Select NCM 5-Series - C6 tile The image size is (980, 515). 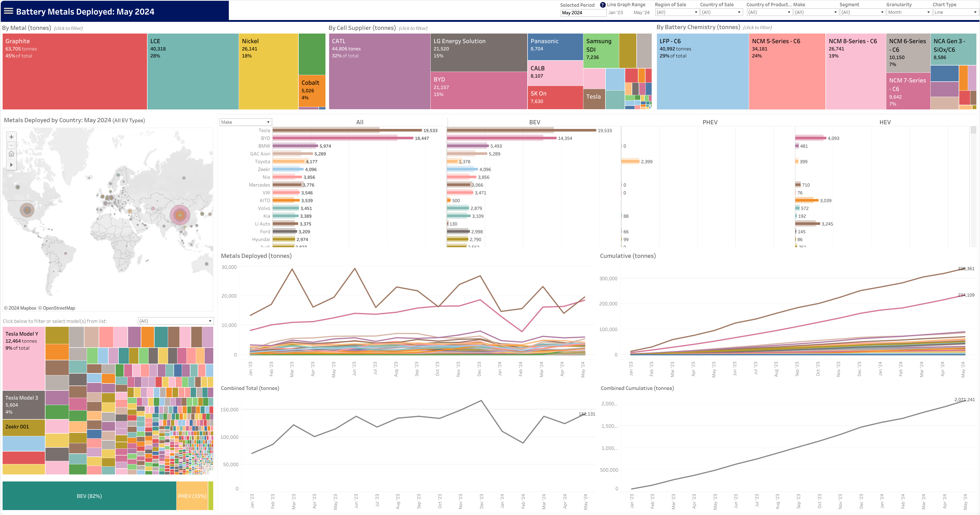tap(787, 71)
